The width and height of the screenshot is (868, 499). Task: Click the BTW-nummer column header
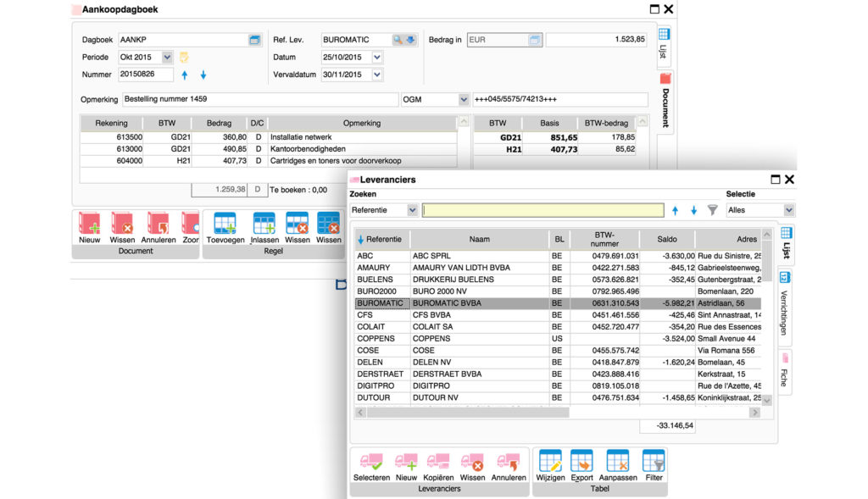pos(604,240)
